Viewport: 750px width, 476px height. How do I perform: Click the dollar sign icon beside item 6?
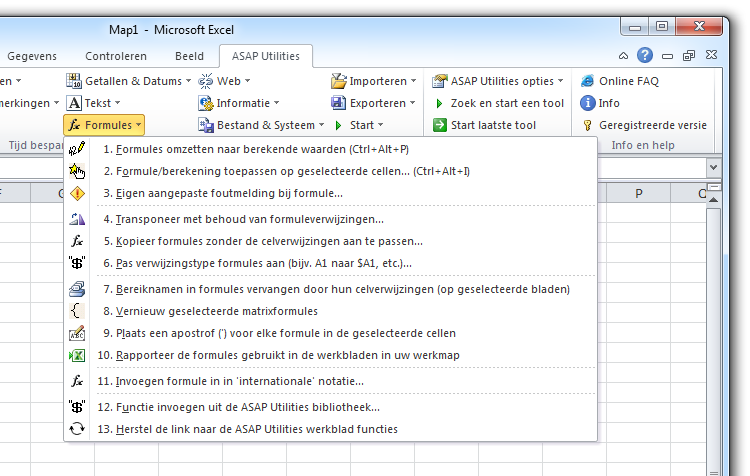tap(77, 263)
